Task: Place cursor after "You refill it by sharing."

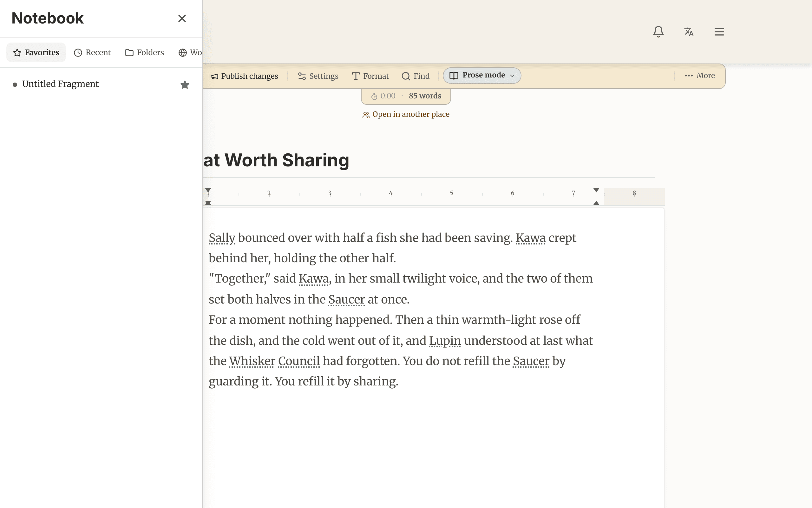Action: 399,382
